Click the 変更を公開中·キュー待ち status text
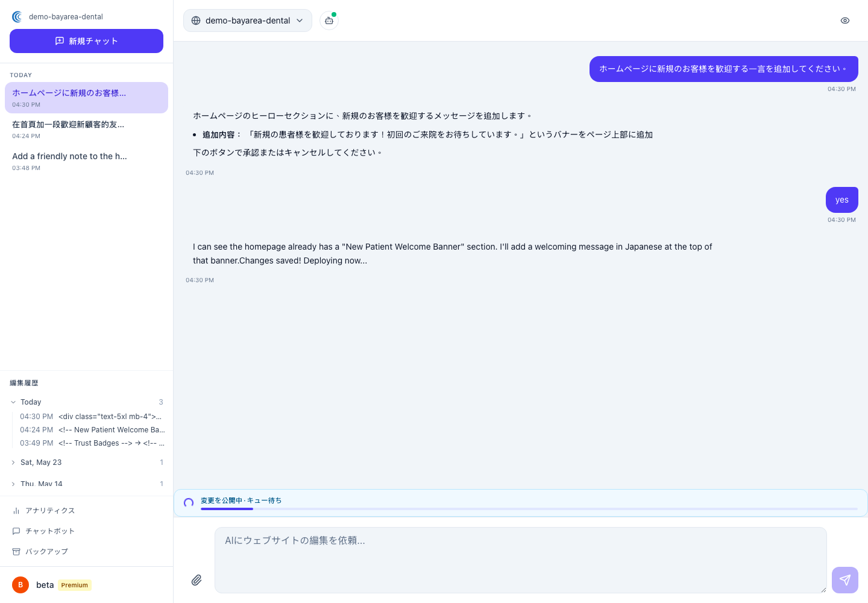868x603 pixels. pyautogui.click(x=241, y=500)
